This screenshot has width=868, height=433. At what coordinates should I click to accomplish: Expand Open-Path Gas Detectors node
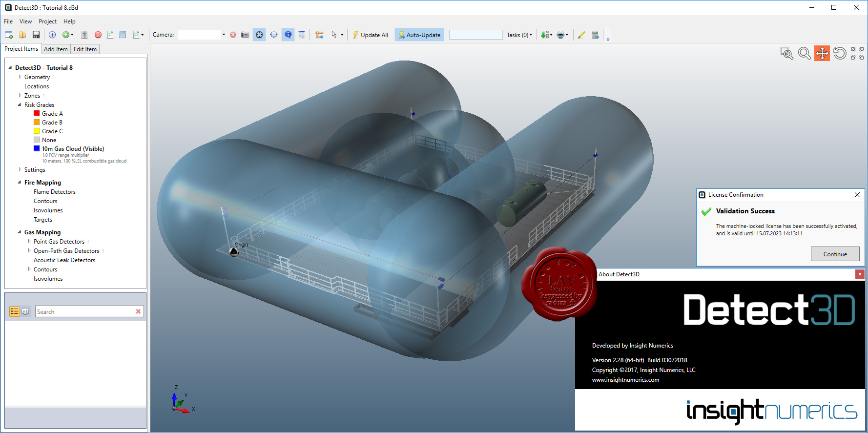click(29, 250)
